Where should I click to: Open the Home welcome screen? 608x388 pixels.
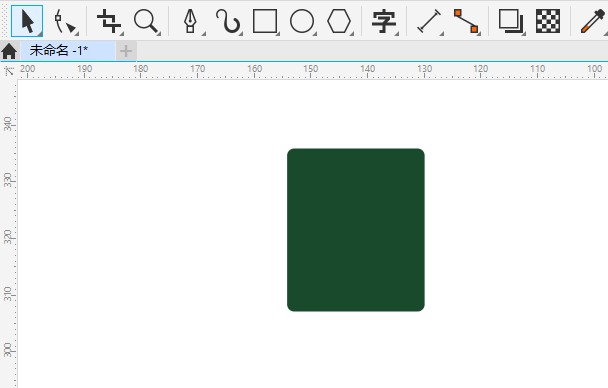[9, 51]
